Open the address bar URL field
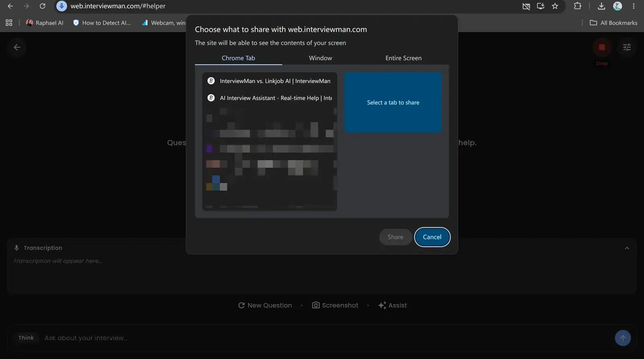 (118, 6)
